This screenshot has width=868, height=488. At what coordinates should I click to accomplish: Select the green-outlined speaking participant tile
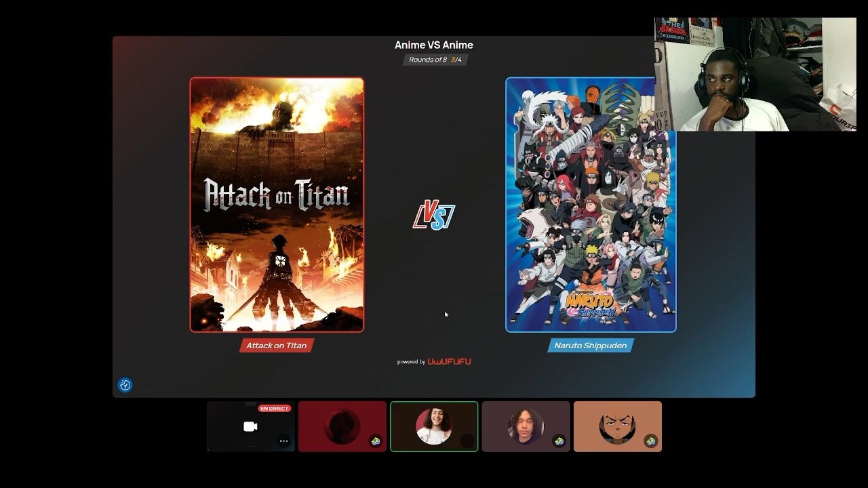coord(434,426)
